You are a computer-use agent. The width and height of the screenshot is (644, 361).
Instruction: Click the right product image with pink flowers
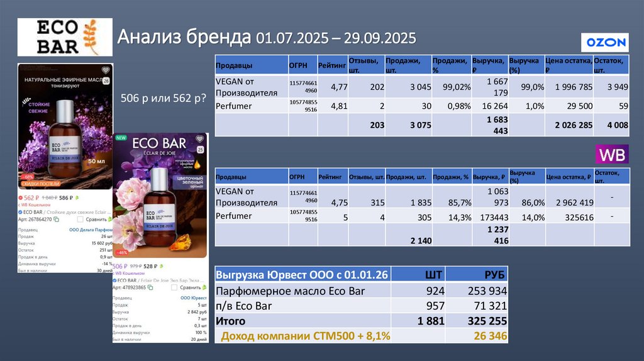[160, 196]
